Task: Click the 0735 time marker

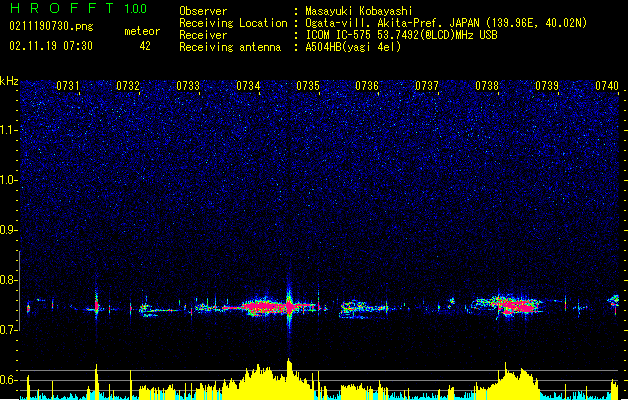Action: [308, 86]
